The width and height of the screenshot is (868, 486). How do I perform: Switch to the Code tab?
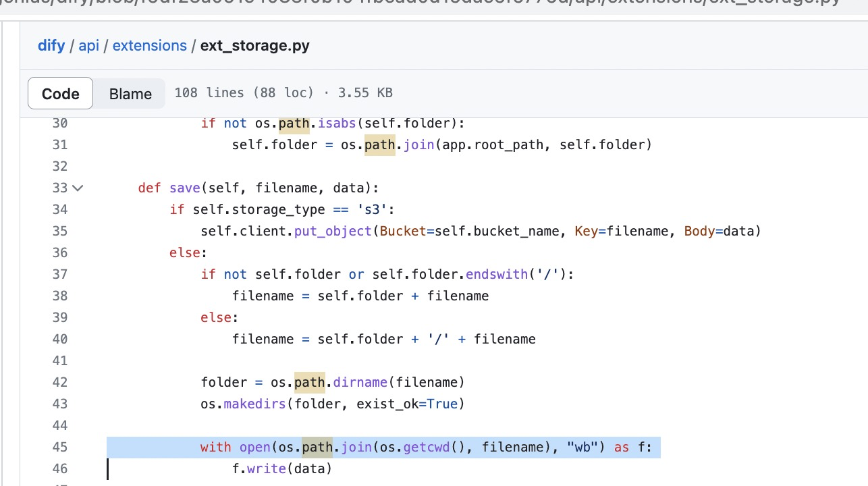pos(60,93)
